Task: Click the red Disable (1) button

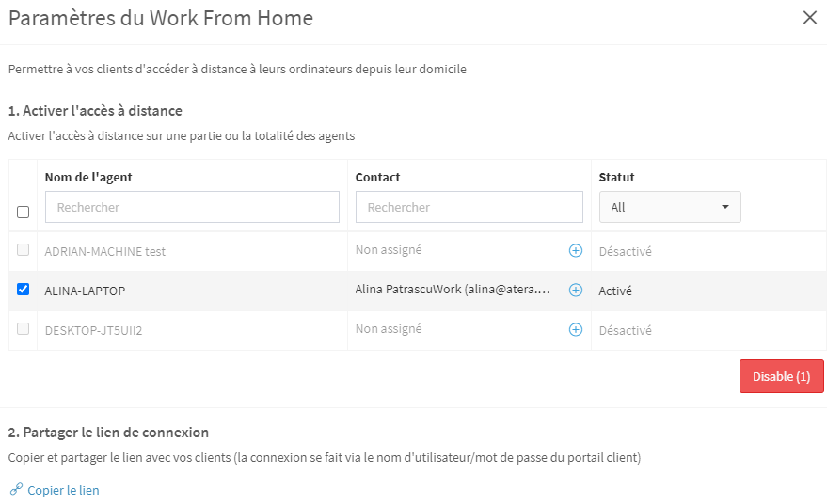Action: (781, 376)
